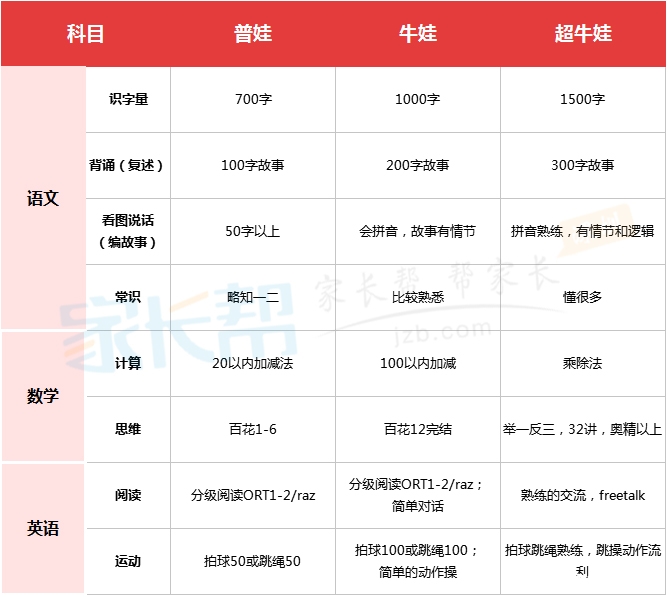Click the 牛娃 column header
668x597 pixels.
[x=418, y=34]
